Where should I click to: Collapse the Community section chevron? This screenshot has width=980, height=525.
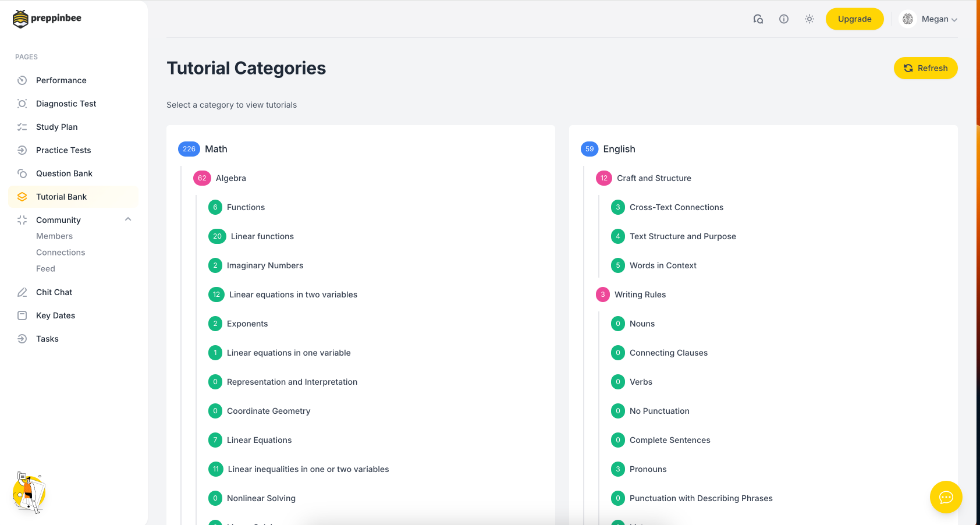(x=128, y=219)
